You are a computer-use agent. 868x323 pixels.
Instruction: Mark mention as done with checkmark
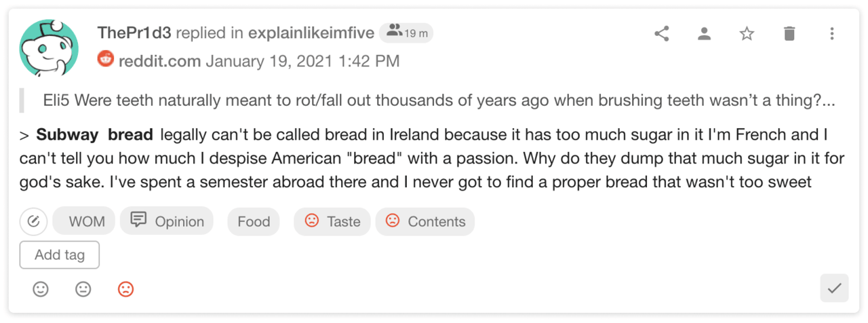(834, 288)
